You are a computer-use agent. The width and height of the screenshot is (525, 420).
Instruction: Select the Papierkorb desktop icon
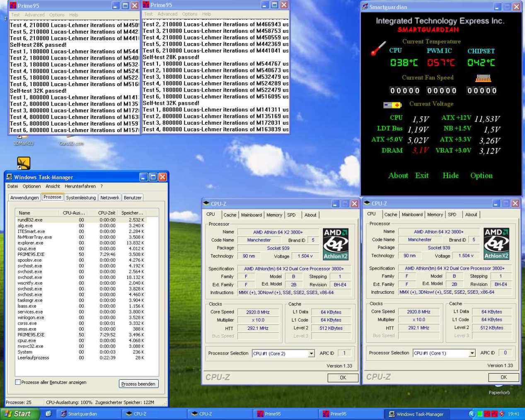pos(499,389)
